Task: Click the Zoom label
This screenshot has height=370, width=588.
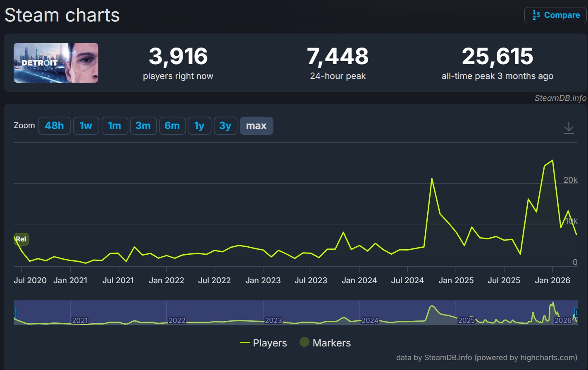Action: [24, 125]
